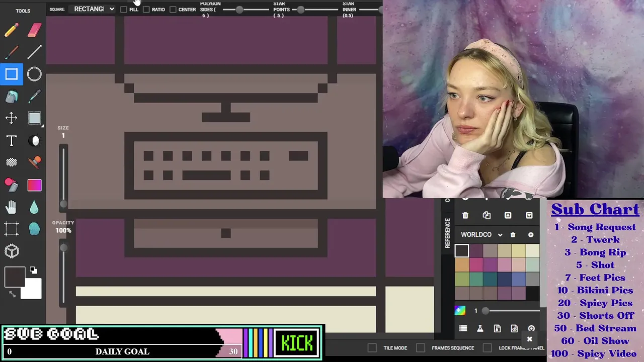This screenshot has width=644, height=362.
Task: Open the REFERENCE side tab
Action: coord(447,233)
